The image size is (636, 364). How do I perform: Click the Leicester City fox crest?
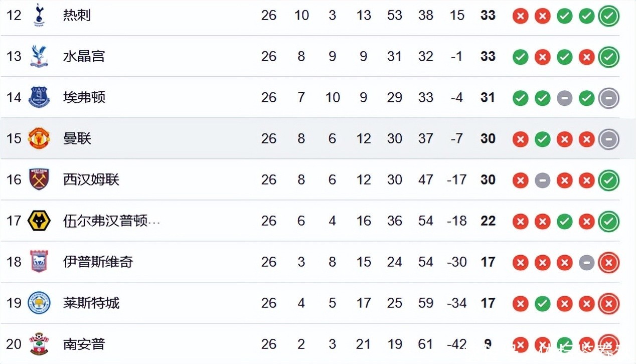coord(39,303)
